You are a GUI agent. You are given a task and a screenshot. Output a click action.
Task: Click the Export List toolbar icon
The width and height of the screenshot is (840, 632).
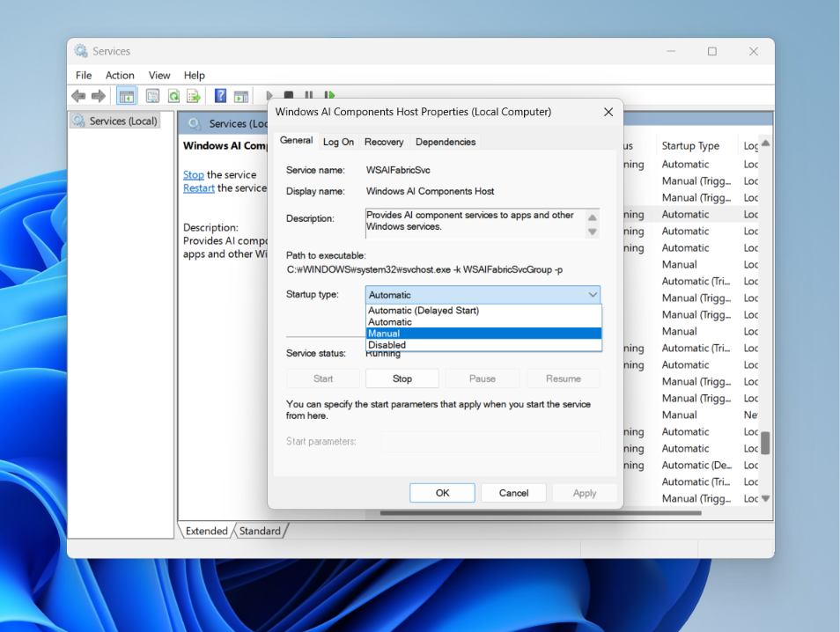(194, 97)
